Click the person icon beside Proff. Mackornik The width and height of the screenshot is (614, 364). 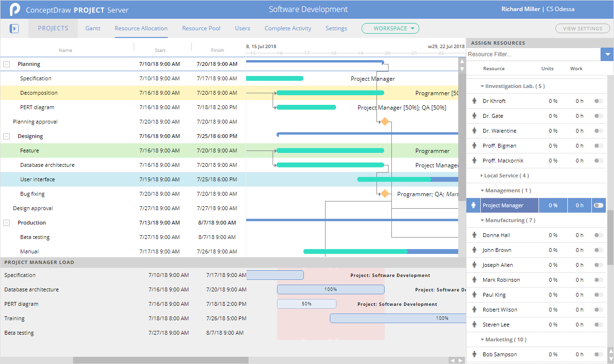[474, 161]
